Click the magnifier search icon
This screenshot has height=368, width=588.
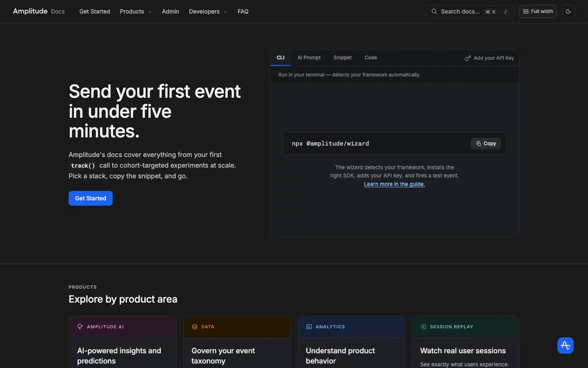coord(434,11)
